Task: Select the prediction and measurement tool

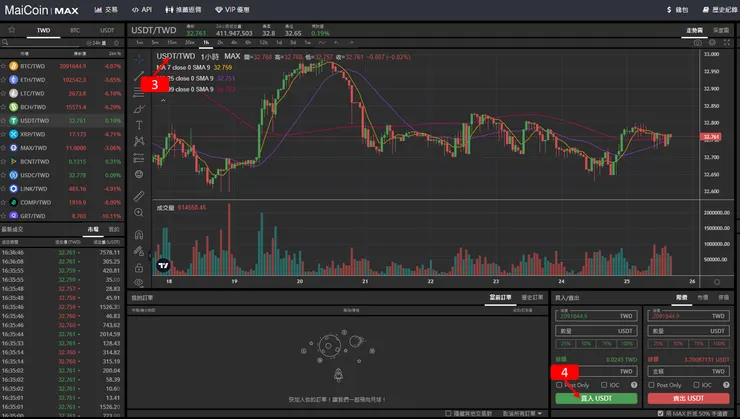Action: pos(139,158)
